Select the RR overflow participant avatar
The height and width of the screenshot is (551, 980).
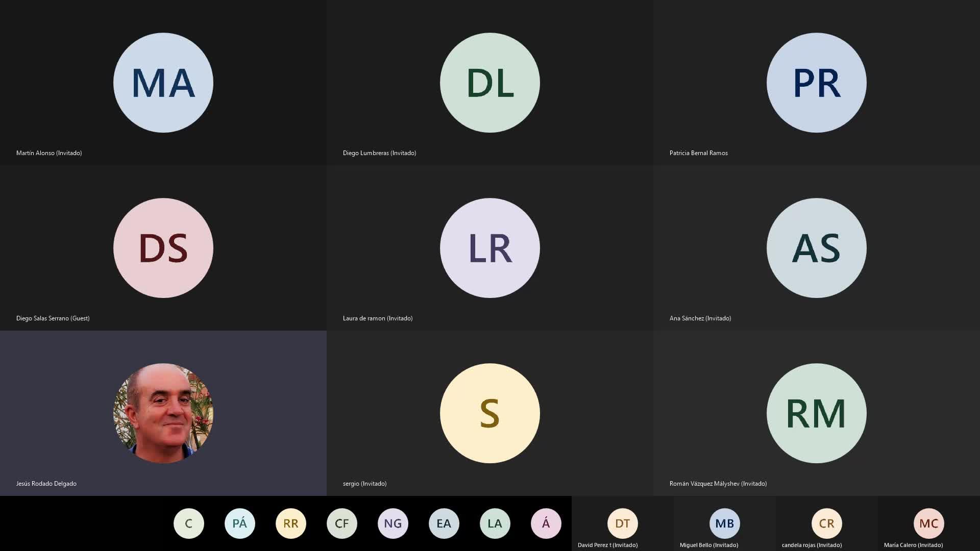point(291,523)
